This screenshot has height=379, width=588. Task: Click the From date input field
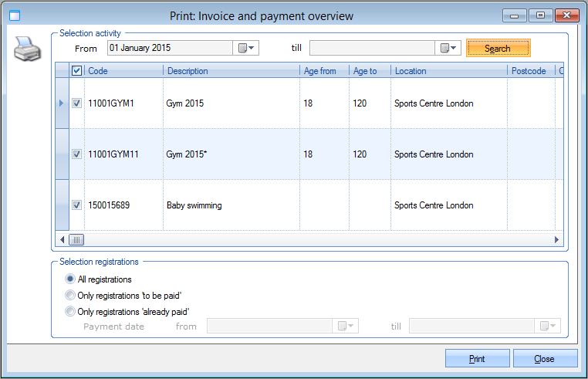tap(169, 49)
